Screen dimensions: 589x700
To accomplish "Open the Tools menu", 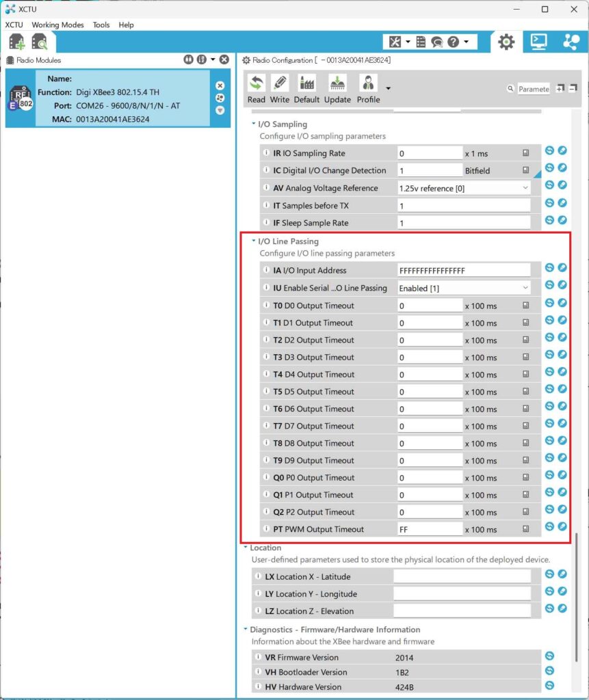I will (x=101, y=25).
